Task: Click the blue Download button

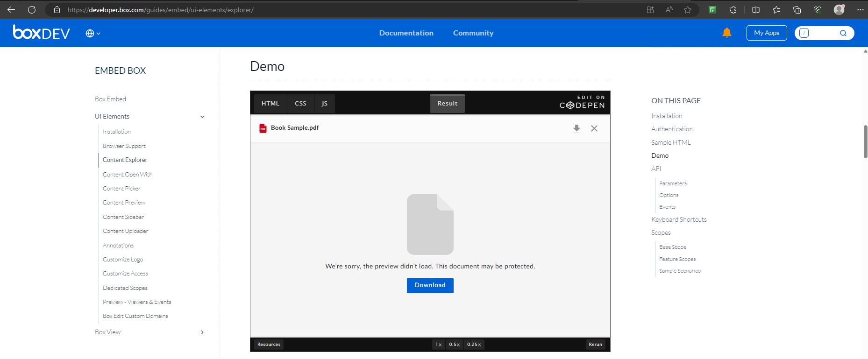Action: pyautogui.click(x=430, y=285)
